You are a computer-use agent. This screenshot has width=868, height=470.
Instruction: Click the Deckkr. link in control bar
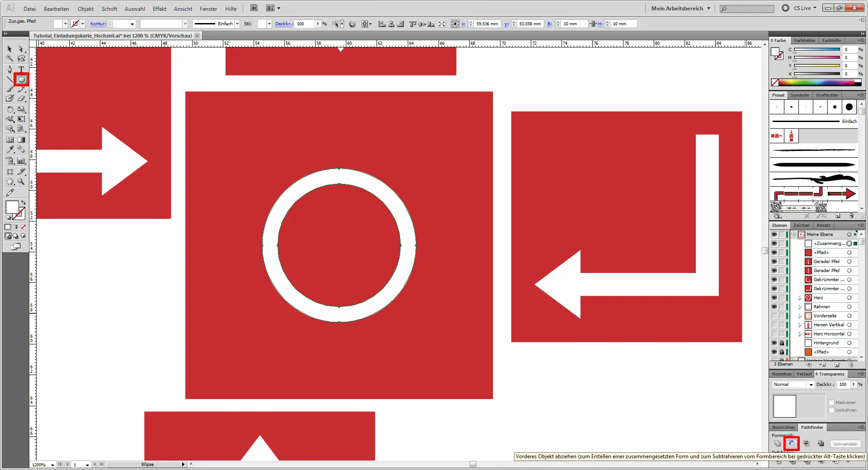click(284, 24)
